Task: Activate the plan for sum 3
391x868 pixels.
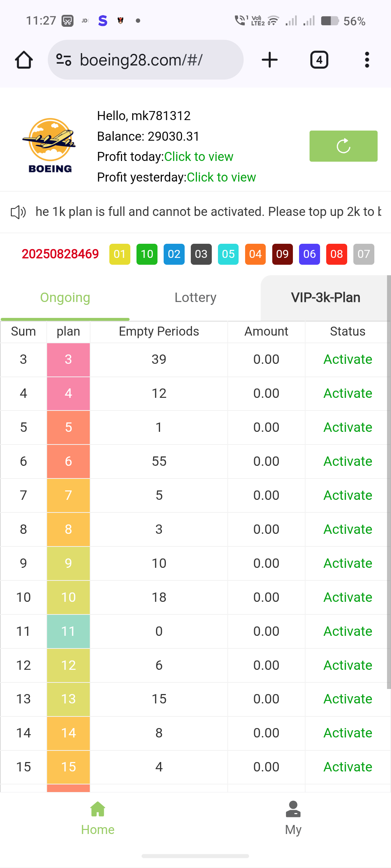Action: (348, 359)
